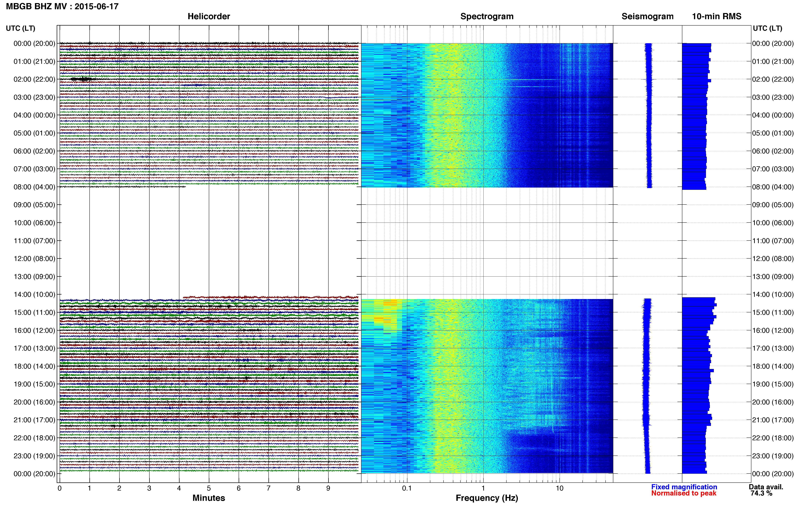Click 02:00 (22:00) on the RMS time axis
812x508 pixels.
click(773, 79)
